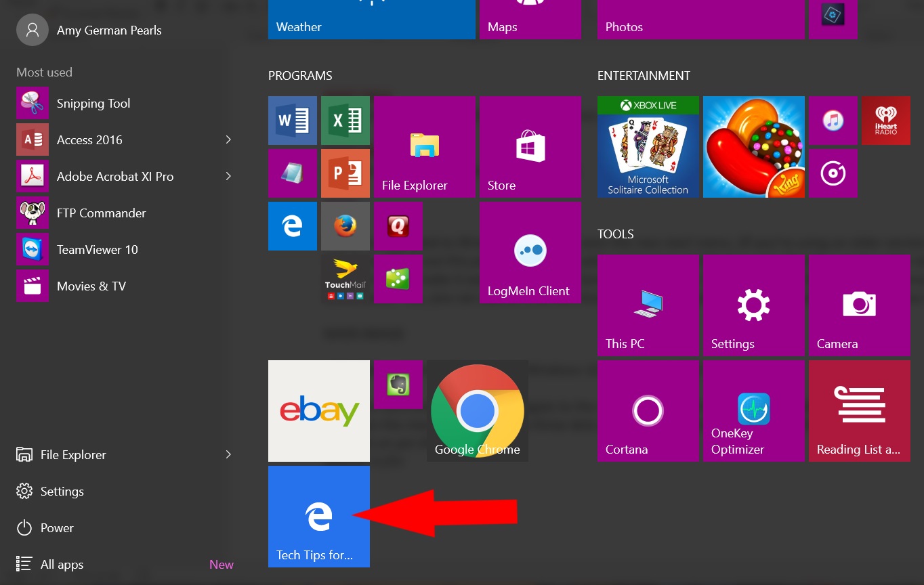
Task: Open the Tech Tips for... Edge tile
Action: click(319, 517)
